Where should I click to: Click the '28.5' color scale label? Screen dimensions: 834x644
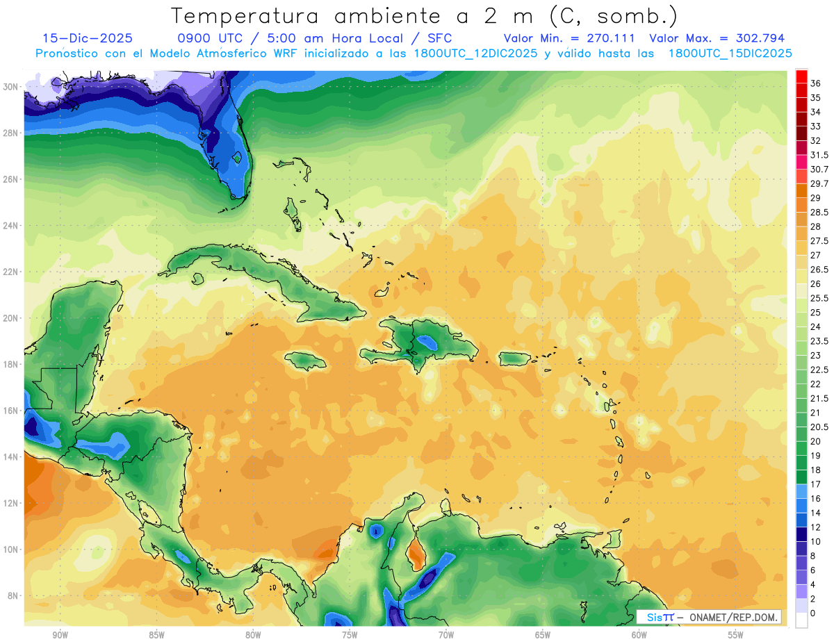point(819,213)
